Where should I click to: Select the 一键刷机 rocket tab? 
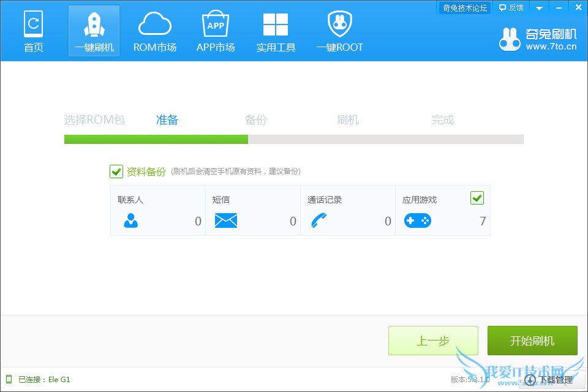click(x=94, y=31)
